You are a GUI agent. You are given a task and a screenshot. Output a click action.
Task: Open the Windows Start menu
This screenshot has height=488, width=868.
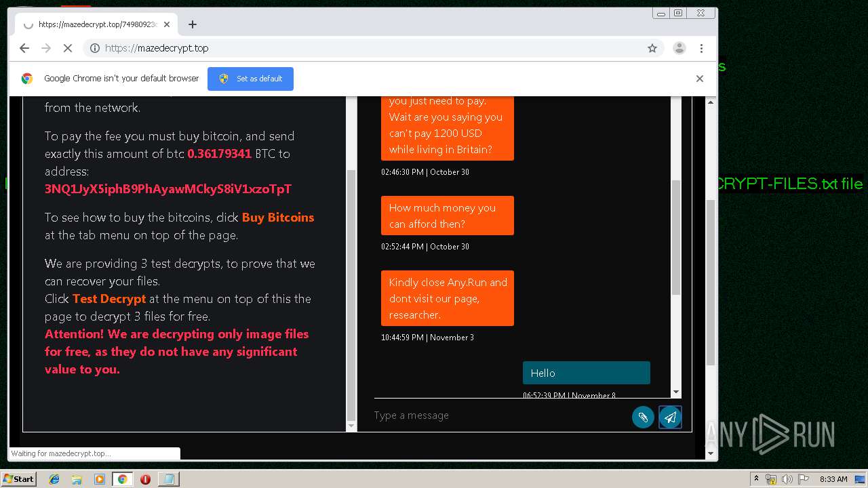pyautogui.click(x=19, y=479)
